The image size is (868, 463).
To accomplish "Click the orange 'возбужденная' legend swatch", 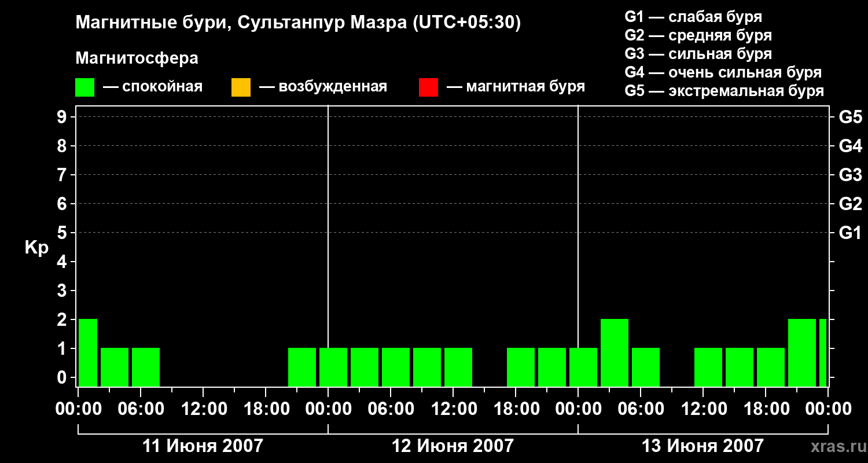I will pos(241,87).
